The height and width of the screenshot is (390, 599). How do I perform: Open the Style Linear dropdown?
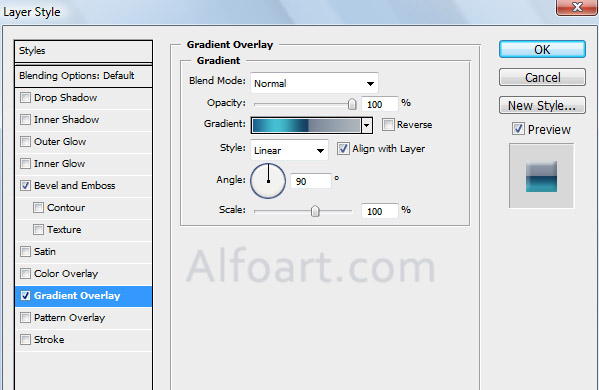tap(289, 150)
